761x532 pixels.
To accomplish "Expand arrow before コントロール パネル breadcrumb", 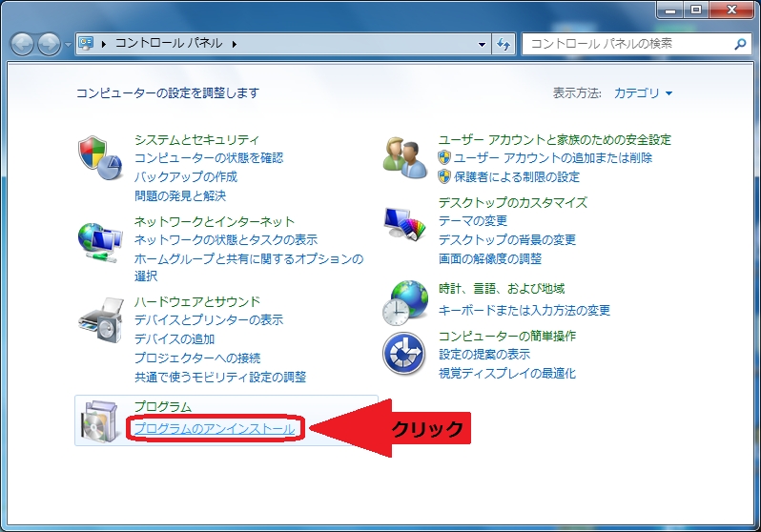I will click(x=103, y=44).
